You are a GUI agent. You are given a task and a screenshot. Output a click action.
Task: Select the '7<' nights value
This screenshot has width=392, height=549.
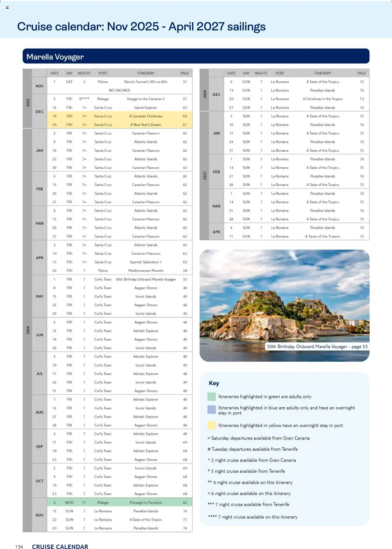click(84, 262)
